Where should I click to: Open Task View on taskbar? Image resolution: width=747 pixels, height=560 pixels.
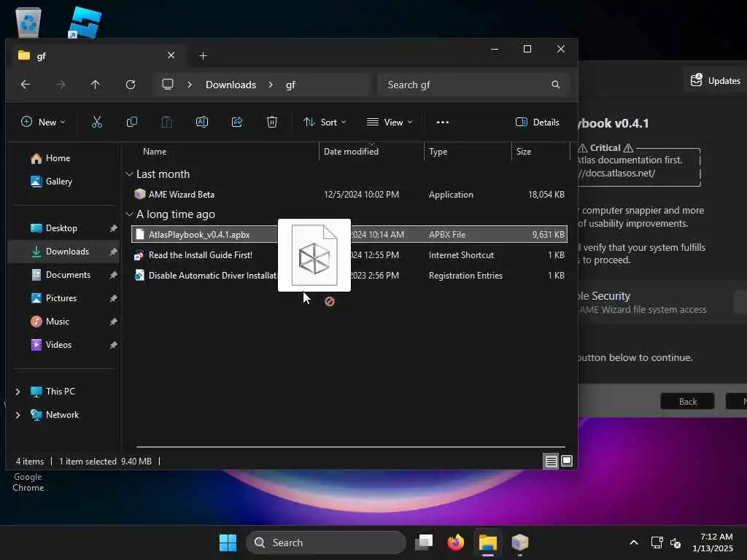click(x=424, y=542)
